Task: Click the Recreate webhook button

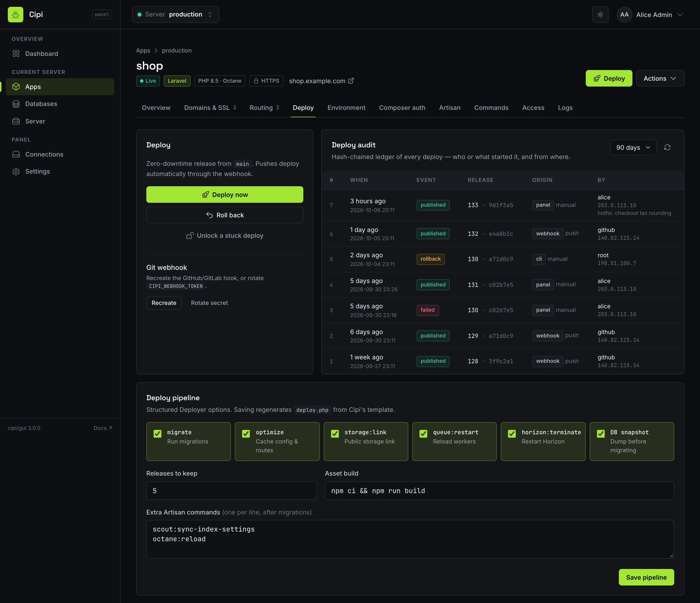Action: (164, 303)
